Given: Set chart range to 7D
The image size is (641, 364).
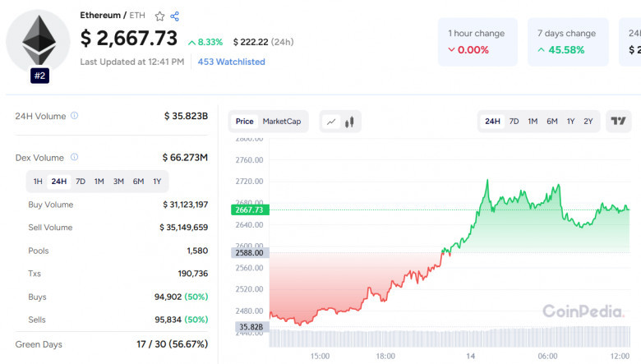Looking at the screenshot, I should (514, 122).
